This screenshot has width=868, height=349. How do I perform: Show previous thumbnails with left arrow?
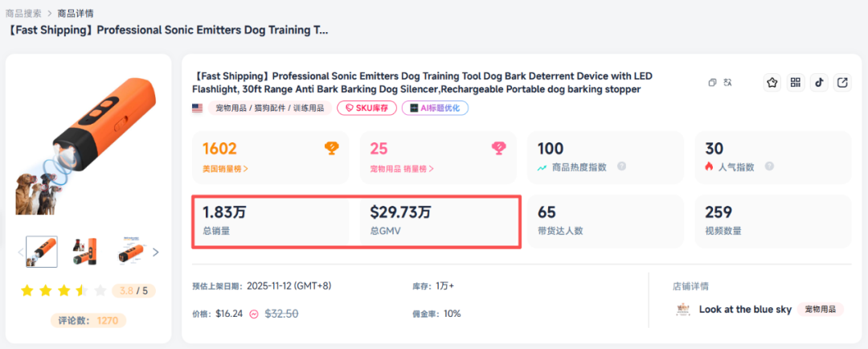21,252
